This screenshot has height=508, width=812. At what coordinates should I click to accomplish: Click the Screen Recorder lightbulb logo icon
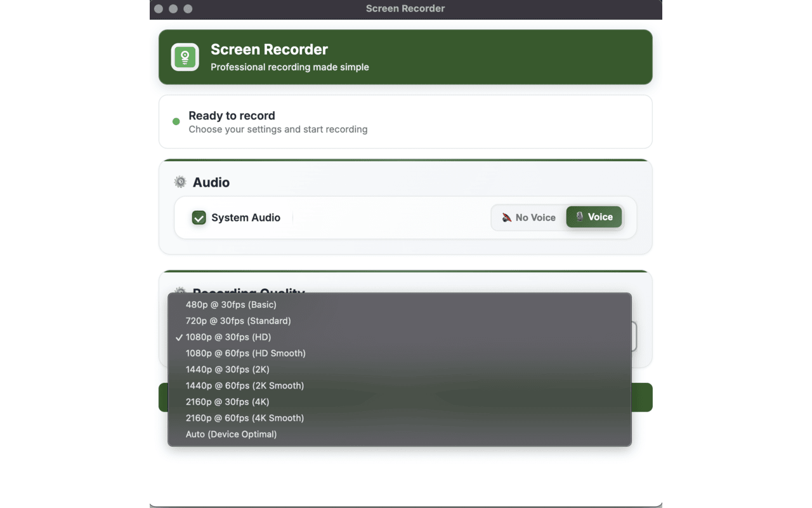click(x=184, y=57)
